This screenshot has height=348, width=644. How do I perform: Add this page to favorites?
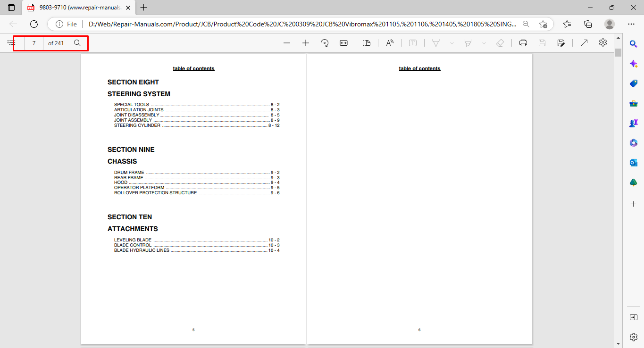pyautogui.click(x=543, y=24)
